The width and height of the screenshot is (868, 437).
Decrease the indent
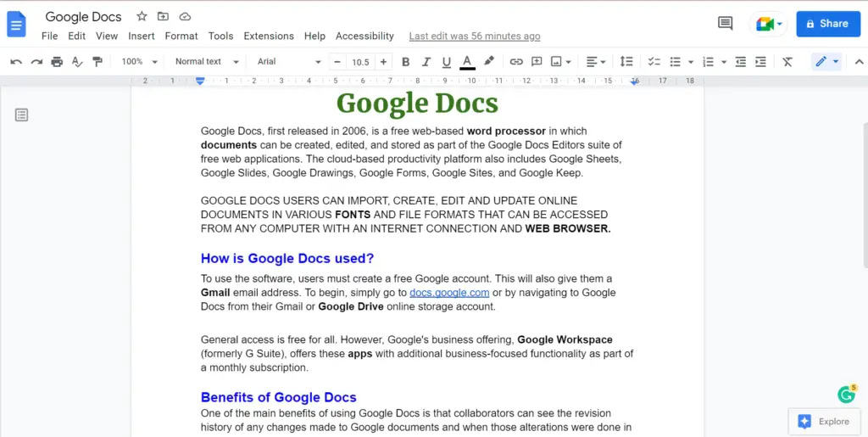click(741, 61)
